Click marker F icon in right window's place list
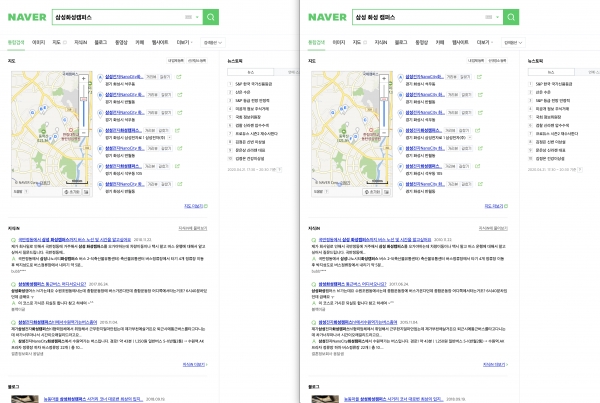Screen dimensions: 600x403 [401, 167]
